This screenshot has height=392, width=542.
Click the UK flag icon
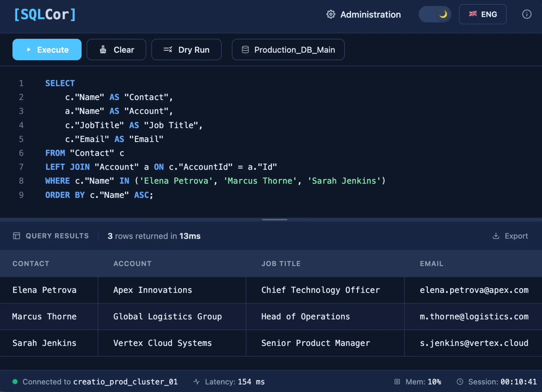click(473, 14)
